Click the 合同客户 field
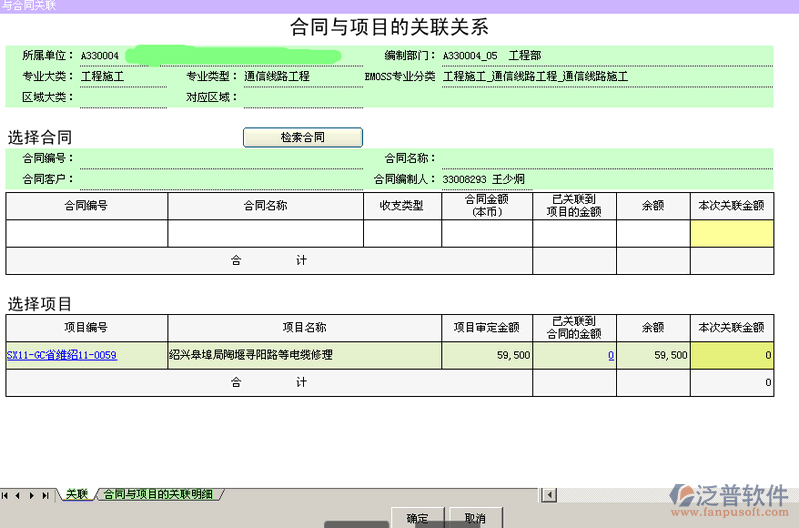 [220, 179]
